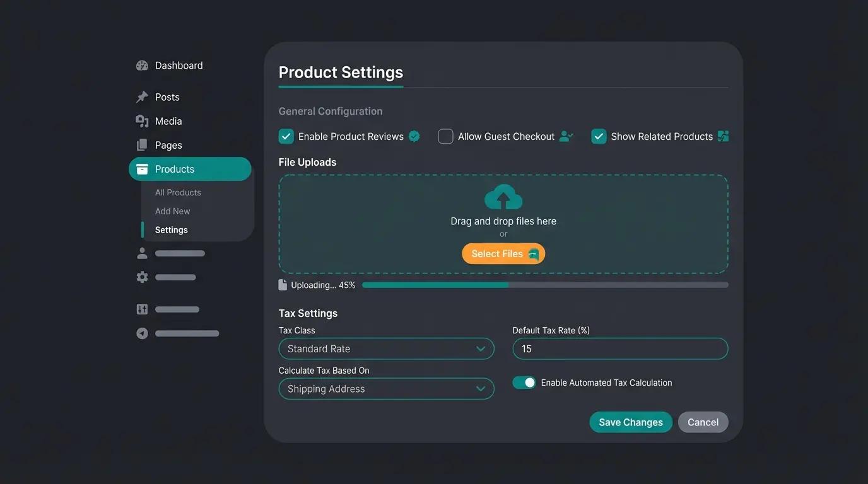Select the Posts pushpin icon

tap(142, 96)
